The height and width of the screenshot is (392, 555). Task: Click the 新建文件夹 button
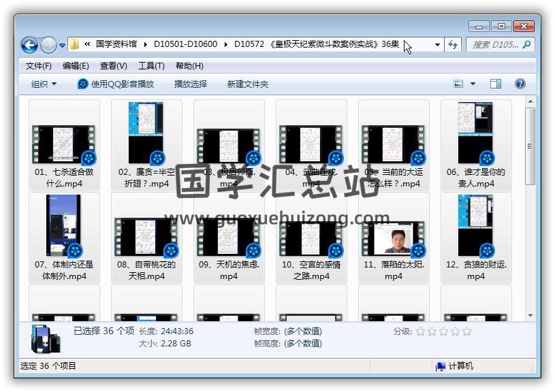coord(248,84)
